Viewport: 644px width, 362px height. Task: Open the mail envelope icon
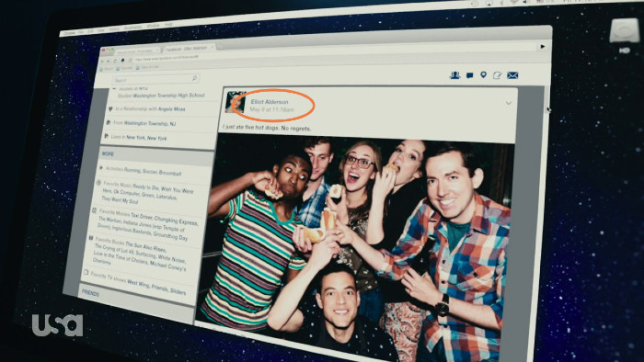[x=512, y=75]
